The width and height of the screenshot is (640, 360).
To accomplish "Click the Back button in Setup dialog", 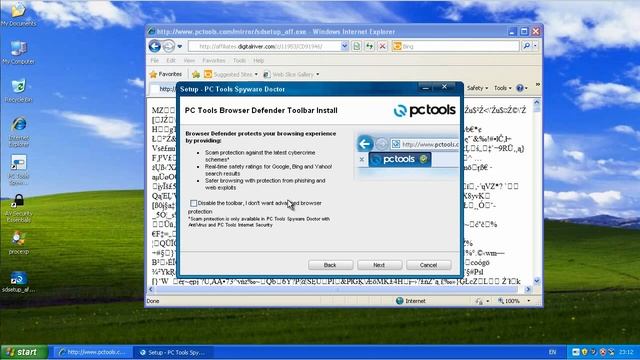I will (x=330, y=265).
